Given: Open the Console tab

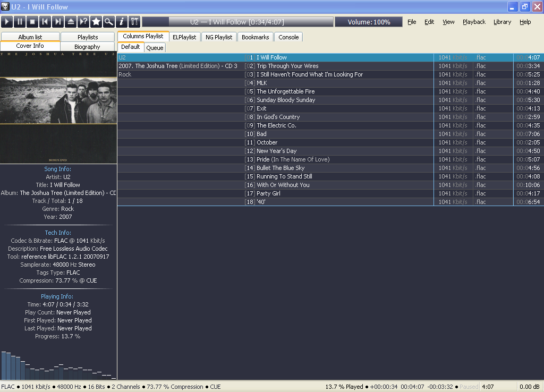Looking at the screenshot, I should coord(288,37).
